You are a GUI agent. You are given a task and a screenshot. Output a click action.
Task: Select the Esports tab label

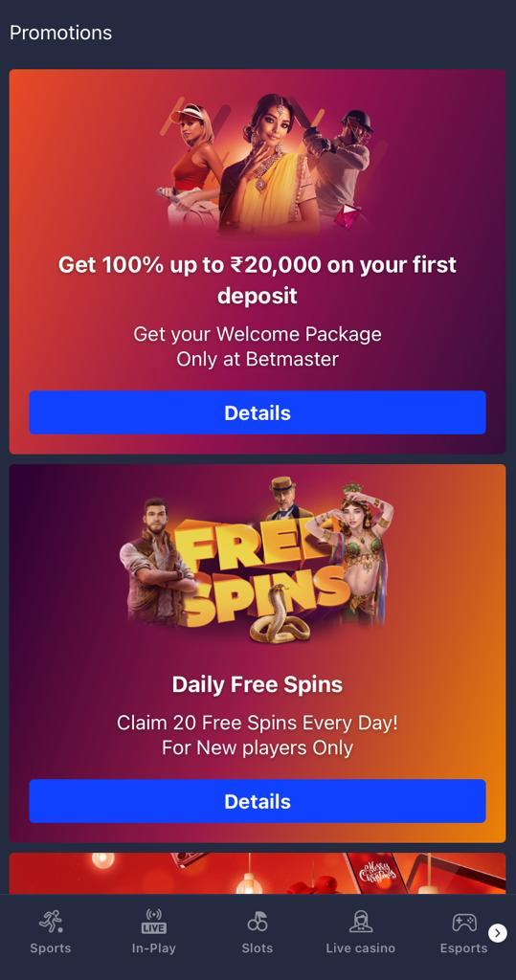click(x=463, y=948)
